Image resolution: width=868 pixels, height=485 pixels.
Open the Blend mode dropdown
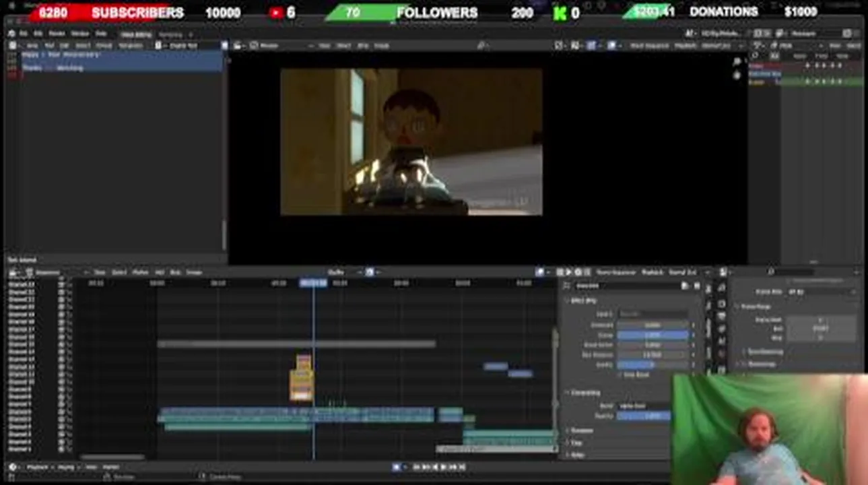644,406
